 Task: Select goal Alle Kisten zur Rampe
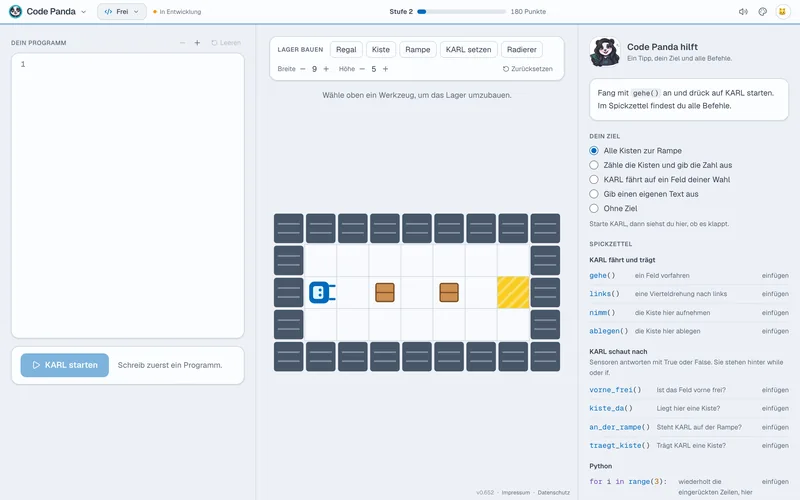[x=635, y=151]
